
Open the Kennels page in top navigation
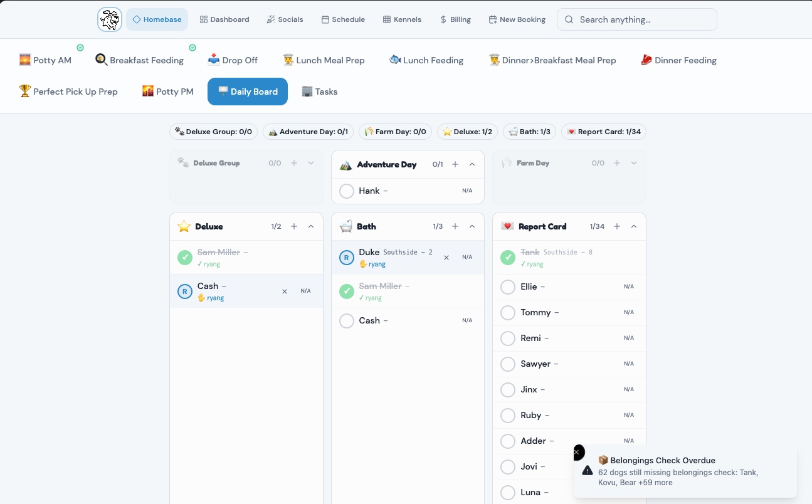click(x=402, y=19)
